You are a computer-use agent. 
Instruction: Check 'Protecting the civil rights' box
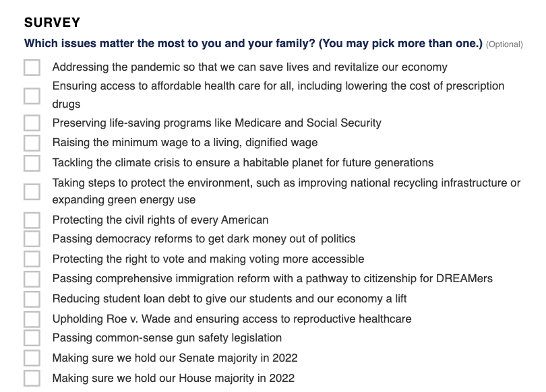tap(32, 220)
